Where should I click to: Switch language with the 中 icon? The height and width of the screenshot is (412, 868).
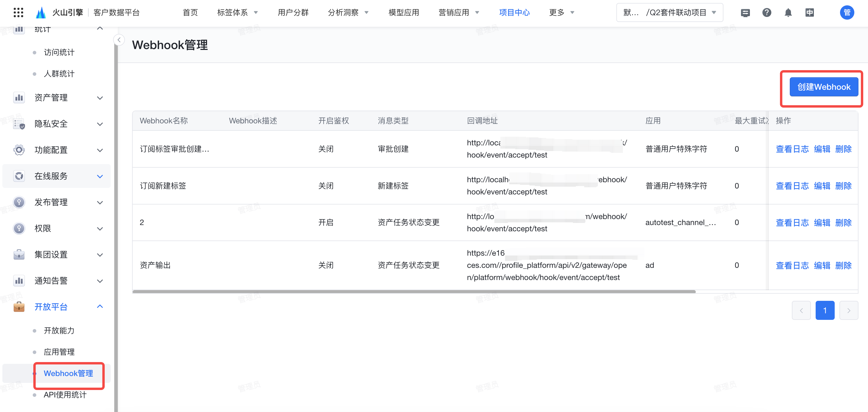809,12
